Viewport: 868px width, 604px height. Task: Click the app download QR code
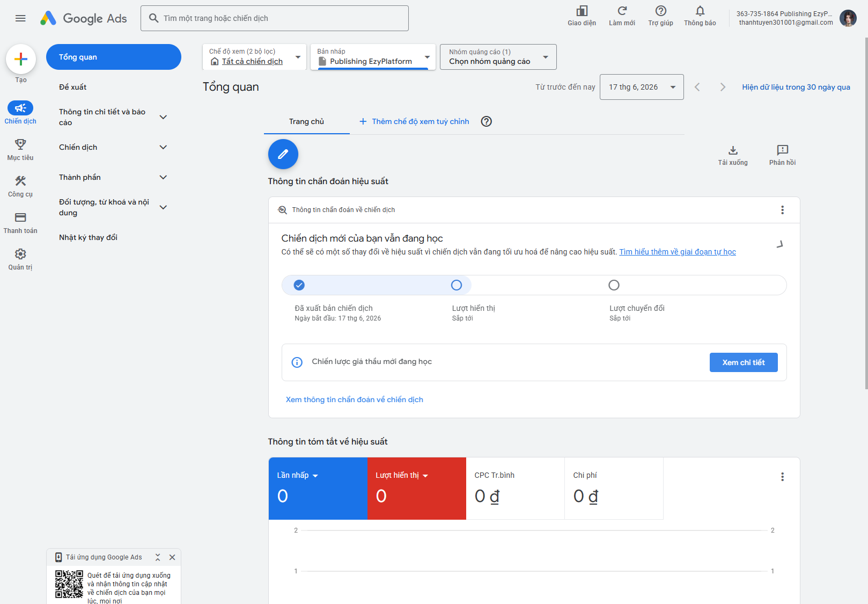pyautogui.click(x=69, y=584)
